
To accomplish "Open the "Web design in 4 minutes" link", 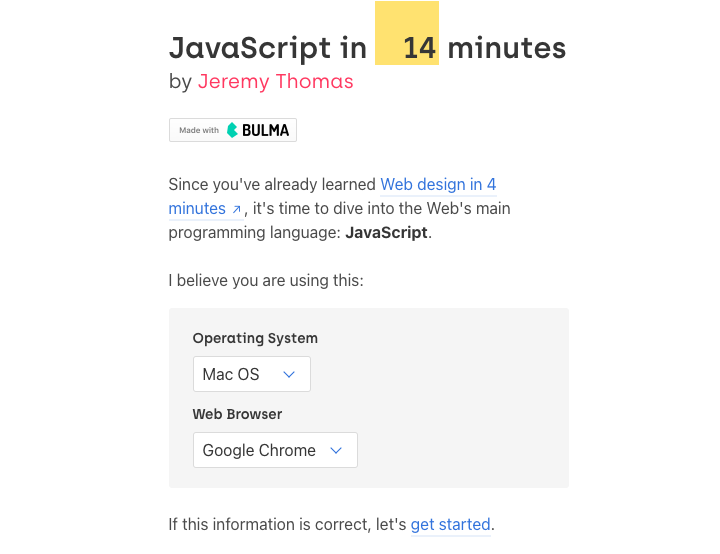I will 437,185.
